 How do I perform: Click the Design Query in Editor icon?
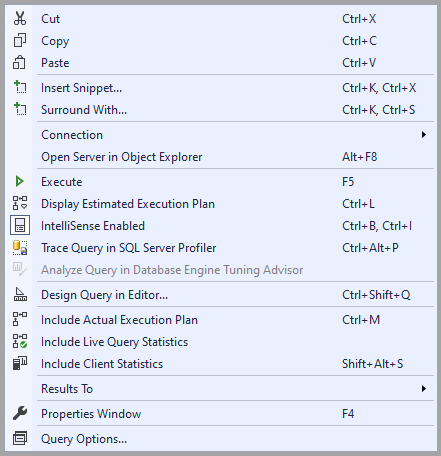(20, 294)
